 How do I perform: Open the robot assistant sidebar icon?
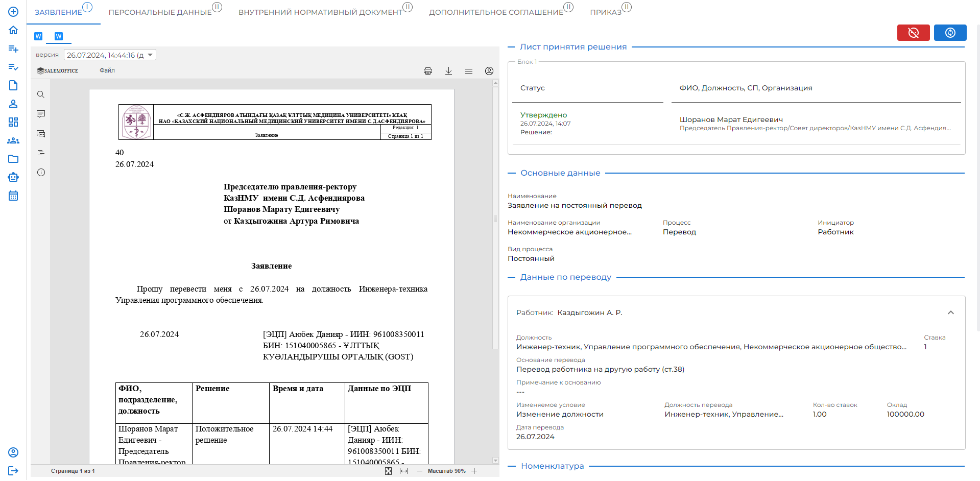coord(13,177)
